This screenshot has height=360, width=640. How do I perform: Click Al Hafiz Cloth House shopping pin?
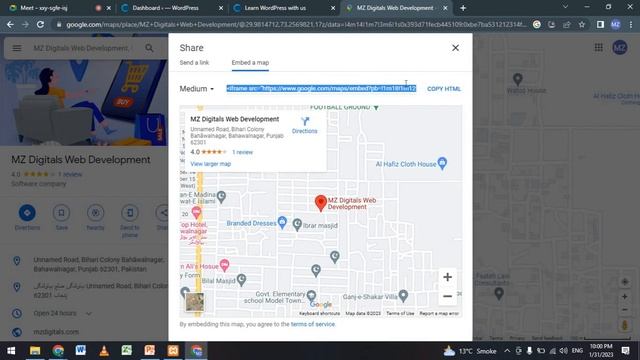point(442,163)
